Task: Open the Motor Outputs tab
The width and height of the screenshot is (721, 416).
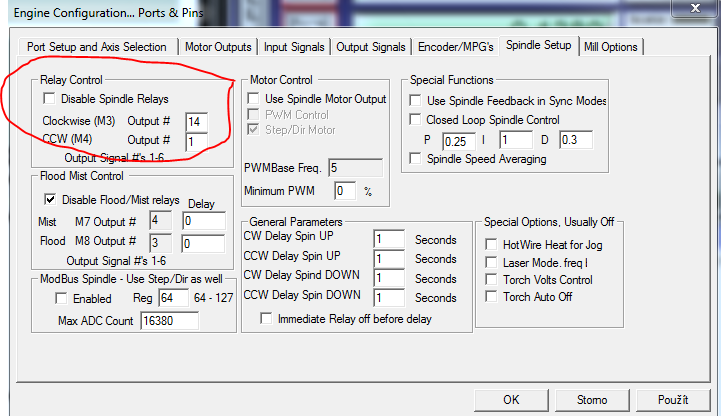Action: (x=219, y=46)
